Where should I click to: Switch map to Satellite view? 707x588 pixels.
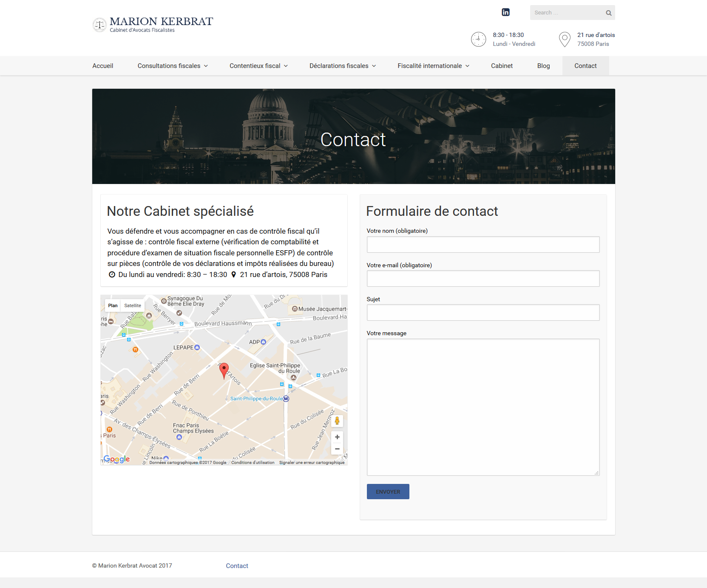click(x=133, y=305)
